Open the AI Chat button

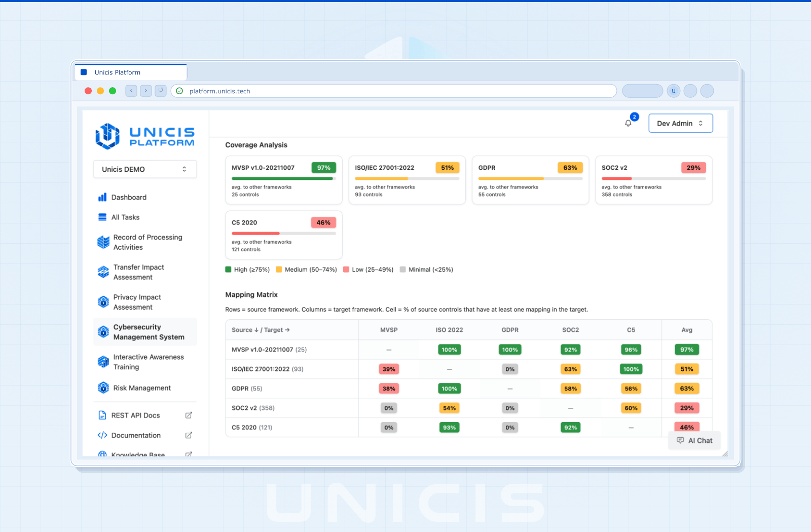click(x=694, y=440)
